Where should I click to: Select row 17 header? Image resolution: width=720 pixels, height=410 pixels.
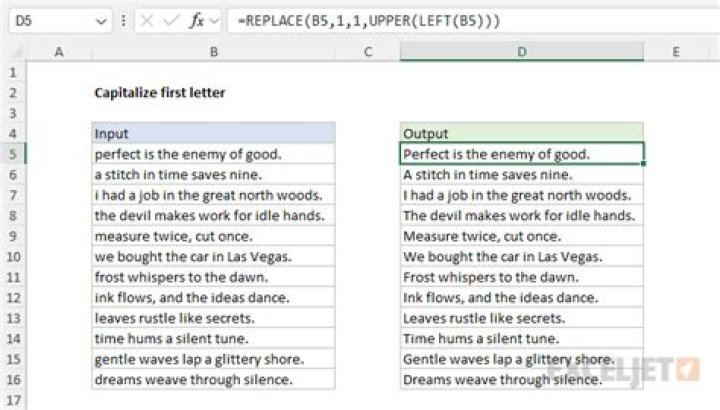coord(13,400)
